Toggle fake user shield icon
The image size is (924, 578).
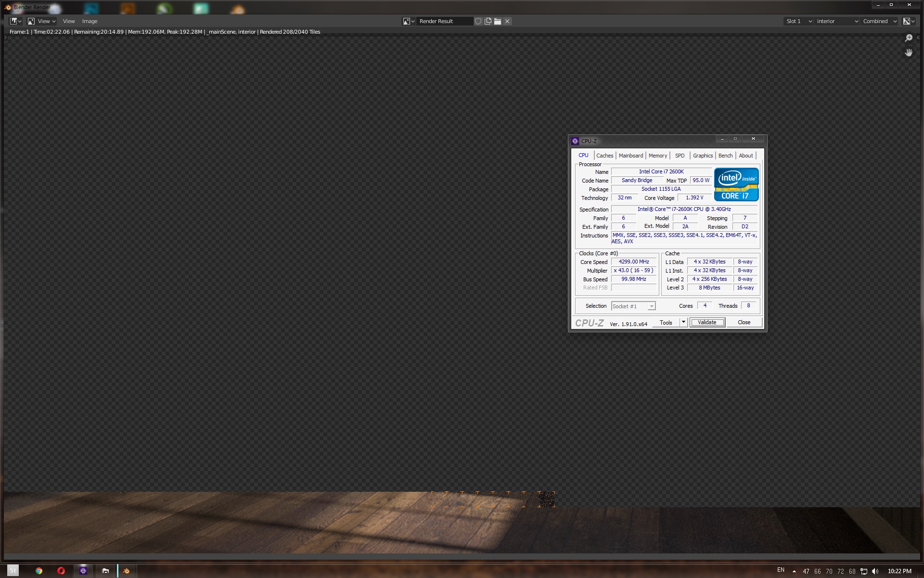pos(478,21)
